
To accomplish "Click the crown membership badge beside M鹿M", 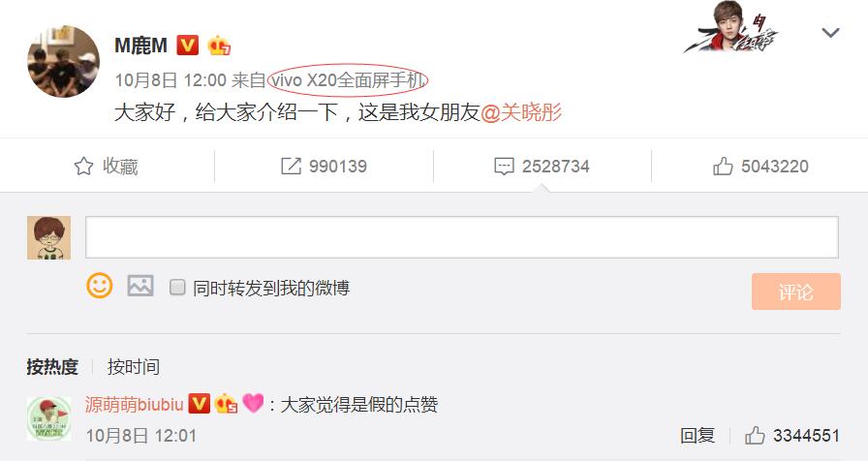I will 219,46.
